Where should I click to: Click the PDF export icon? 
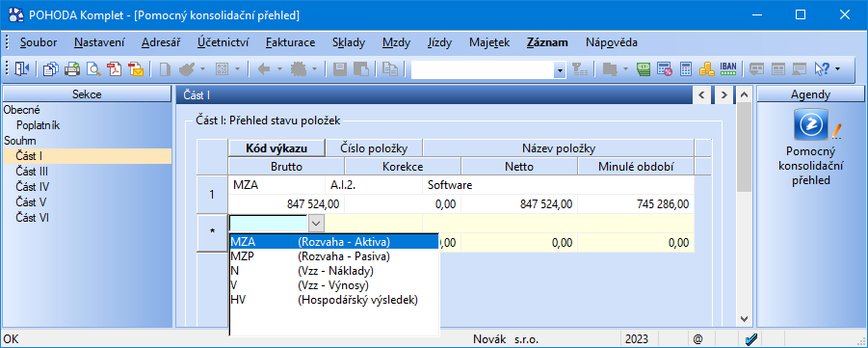tap(115, 68)
